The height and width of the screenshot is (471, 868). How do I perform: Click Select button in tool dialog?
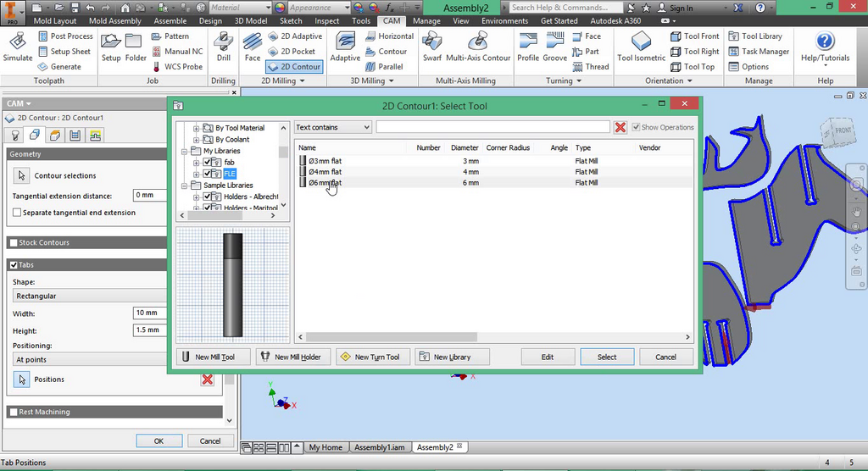pyautogui.click(x=607, y=357)
